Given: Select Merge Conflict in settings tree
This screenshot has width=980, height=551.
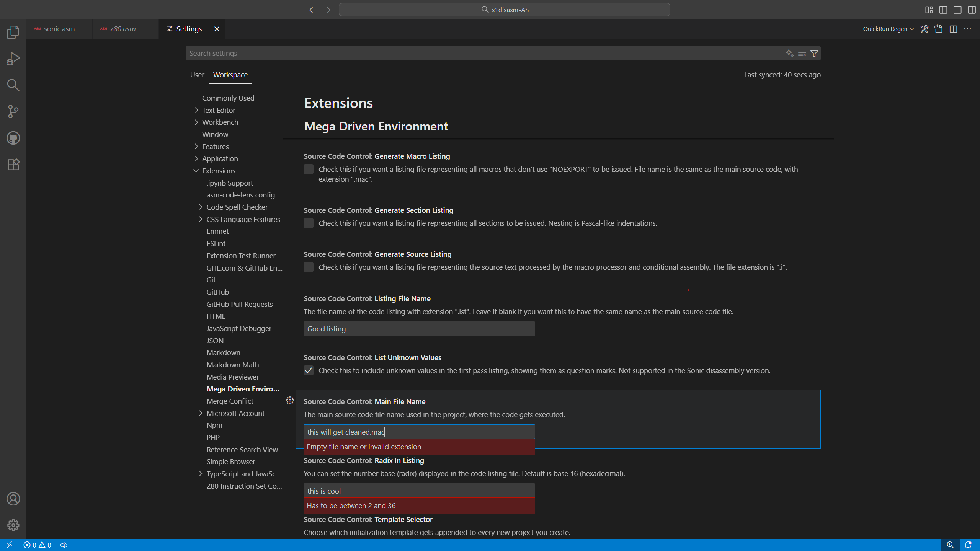Looking at the screenshot, I should click(x=230, y=401).
